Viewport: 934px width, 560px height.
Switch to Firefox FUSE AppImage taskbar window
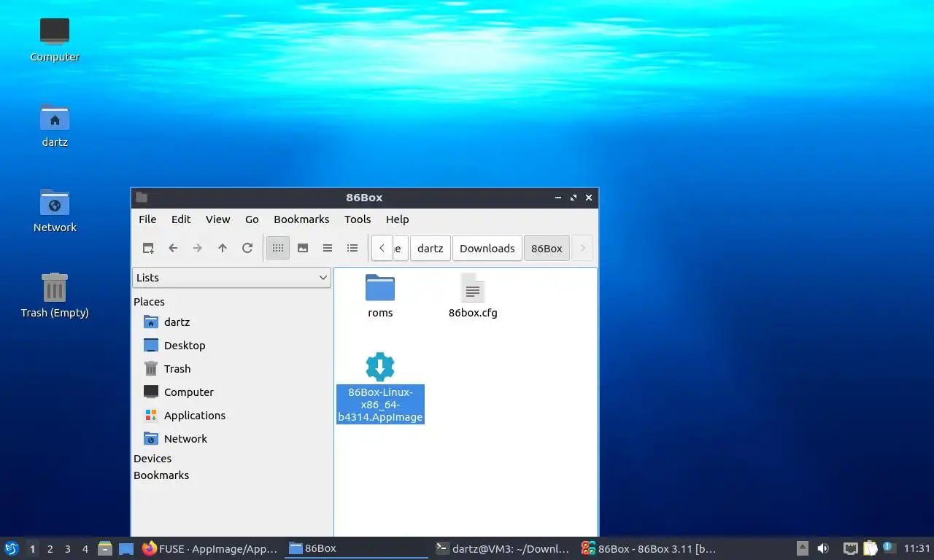point(210,548)
